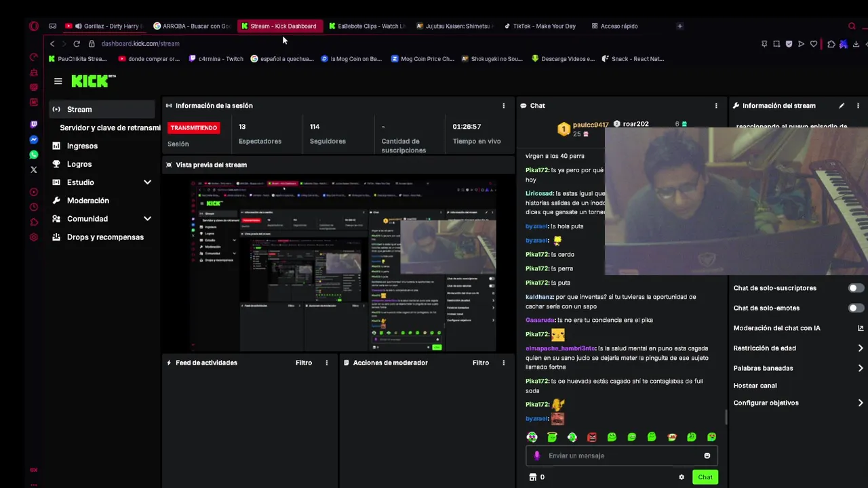Image resolution: width=868 pixels, height=488 pixels.
Task: Open WhatsApp from the Opera sidebar
Action: [34, 155]
